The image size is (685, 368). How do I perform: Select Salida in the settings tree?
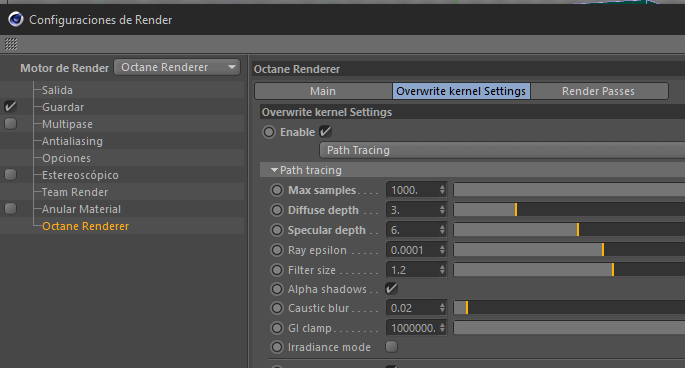(57, 90)
